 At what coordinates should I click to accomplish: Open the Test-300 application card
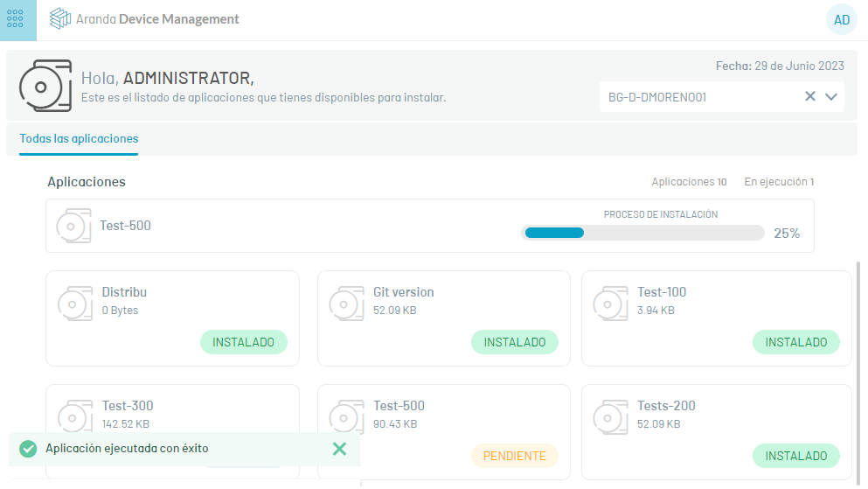tap(173, 409)
